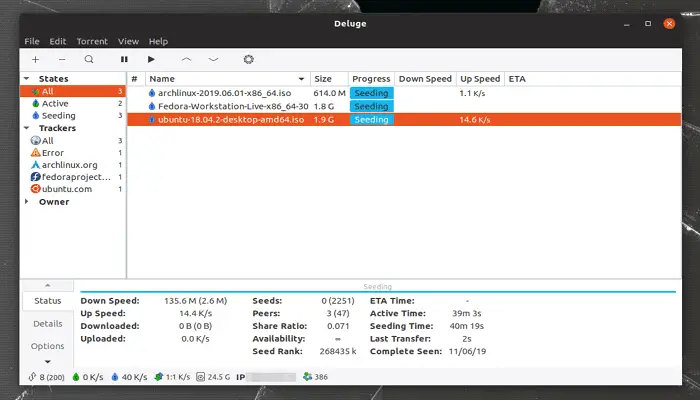Select All trackers filter
Screen dimensions: 700x400
click(73, 141)
